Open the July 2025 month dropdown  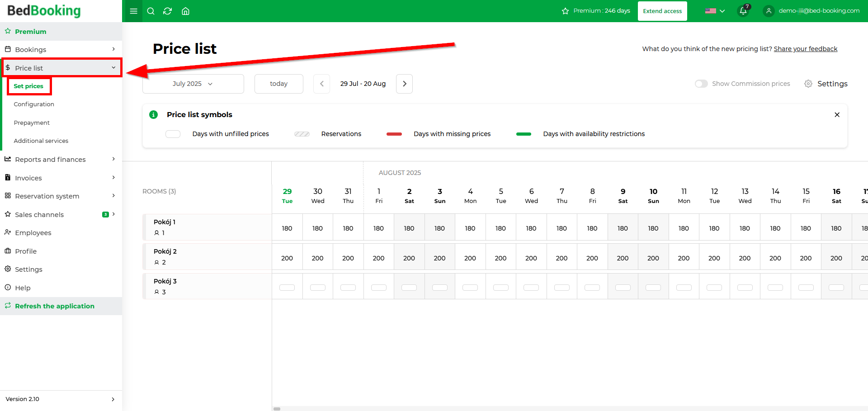click(x=193, y=84)
